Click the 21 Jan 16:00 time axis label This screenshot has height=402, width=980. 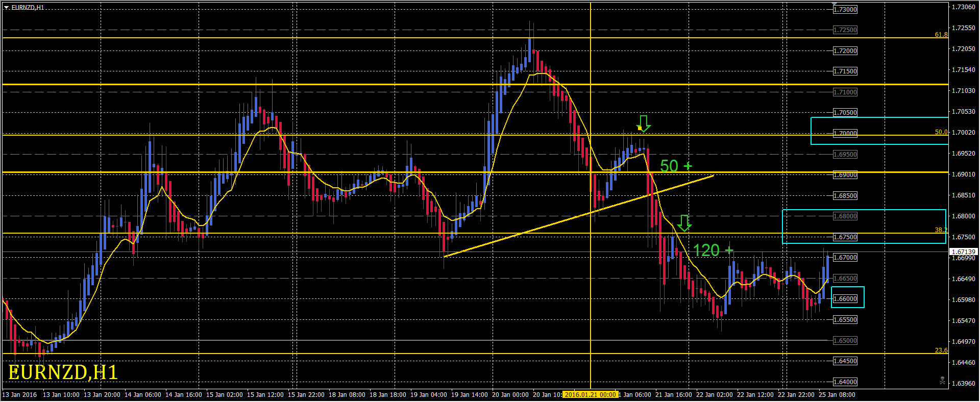674,395
